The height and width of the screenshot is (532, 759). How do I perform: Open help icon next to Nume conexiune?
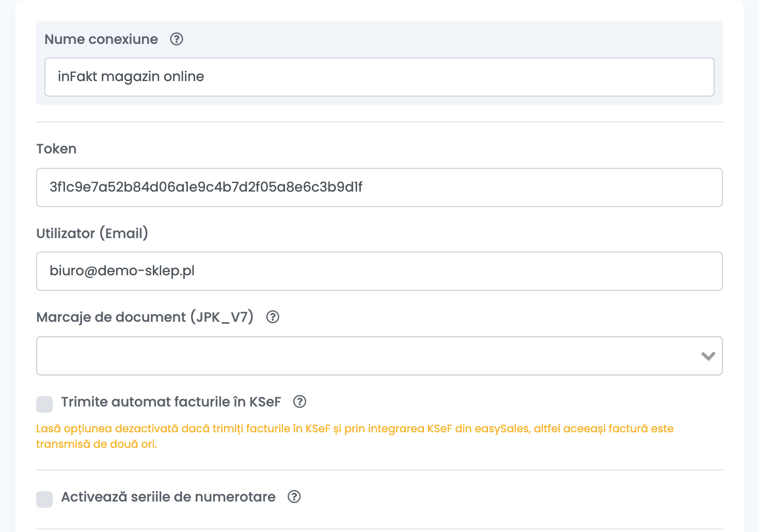[177, 39]
